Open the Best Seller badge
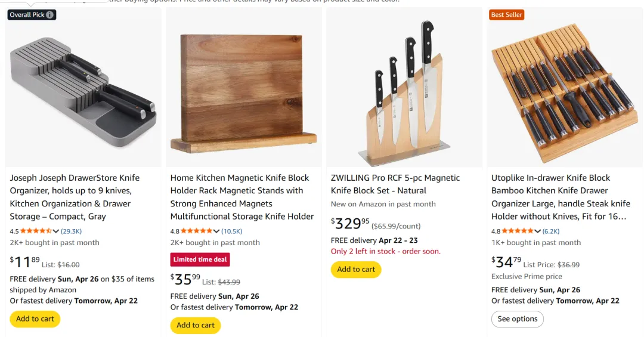This screenshot has width=644, height=337. pos(506,15)
